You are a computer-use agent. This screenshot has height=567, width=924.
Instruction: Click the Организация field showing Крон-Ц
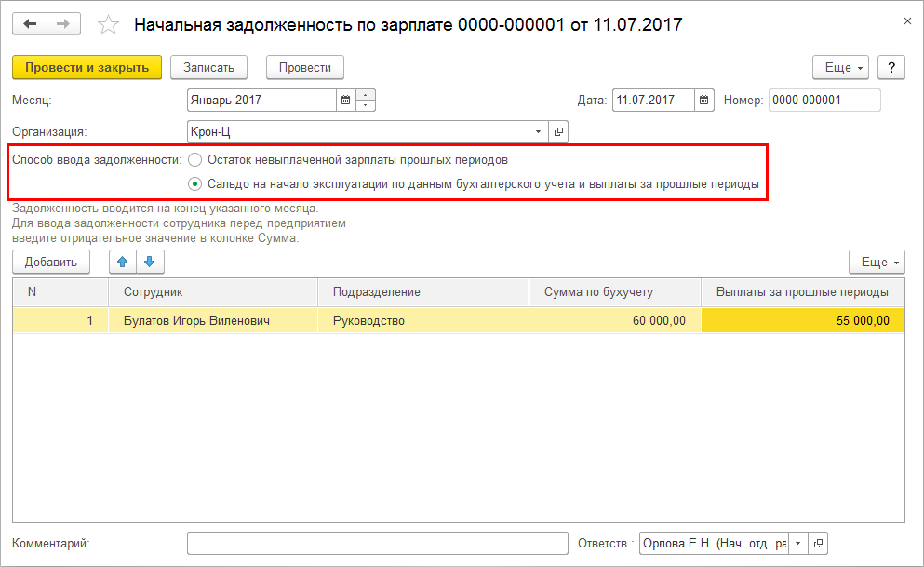click(x=357, y=131)
